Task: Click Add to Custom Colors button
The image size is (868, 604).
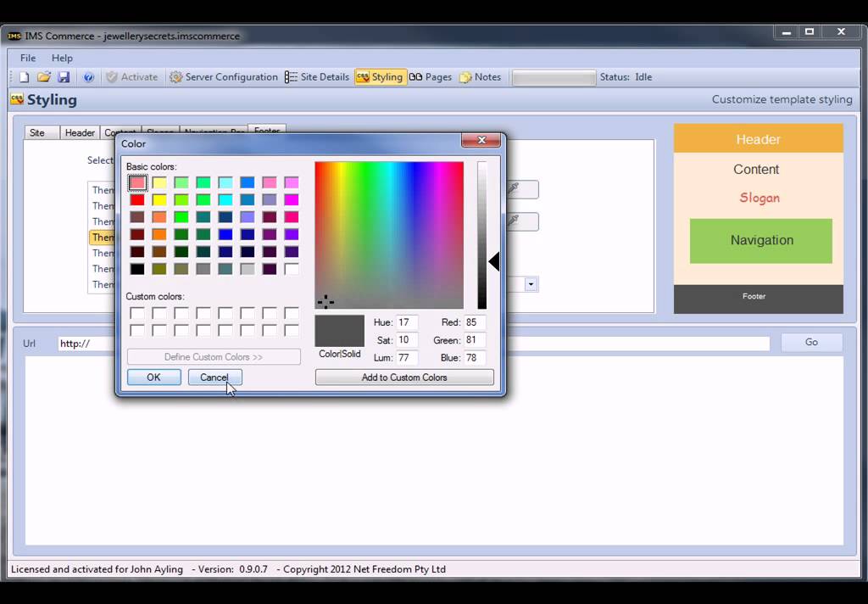Action: point(404,377)
